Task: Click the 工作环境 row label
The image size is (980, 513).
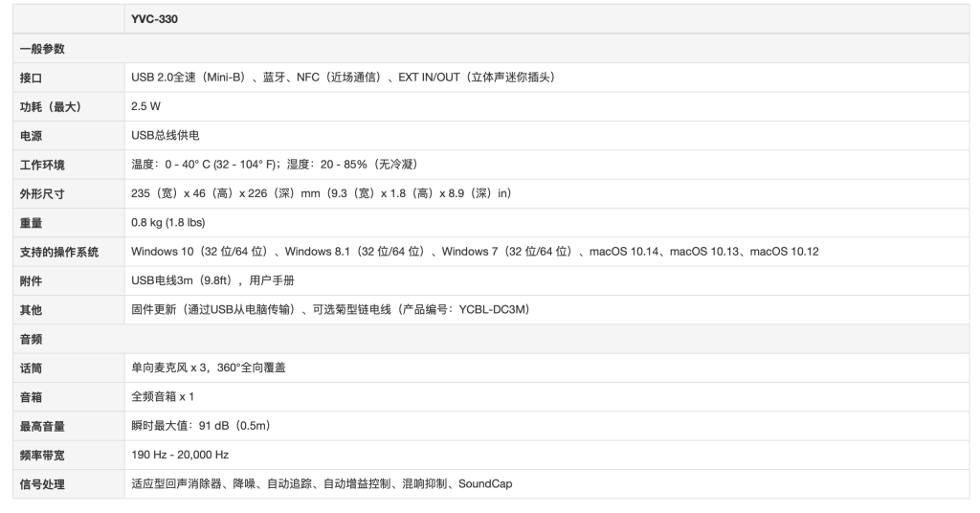Action: coord(42,165)
